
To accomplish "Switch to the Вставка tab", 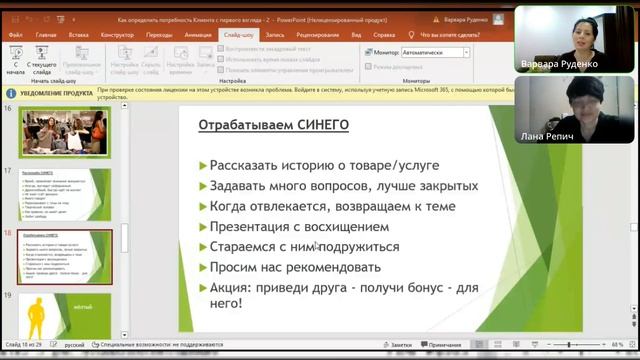I will coord(78,35).
